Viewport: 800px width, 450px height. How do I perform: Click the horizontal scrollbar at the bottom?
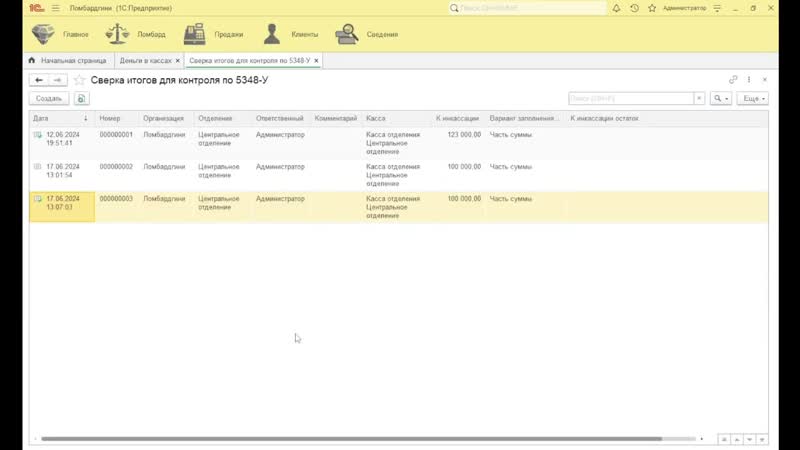pos(350,438)
